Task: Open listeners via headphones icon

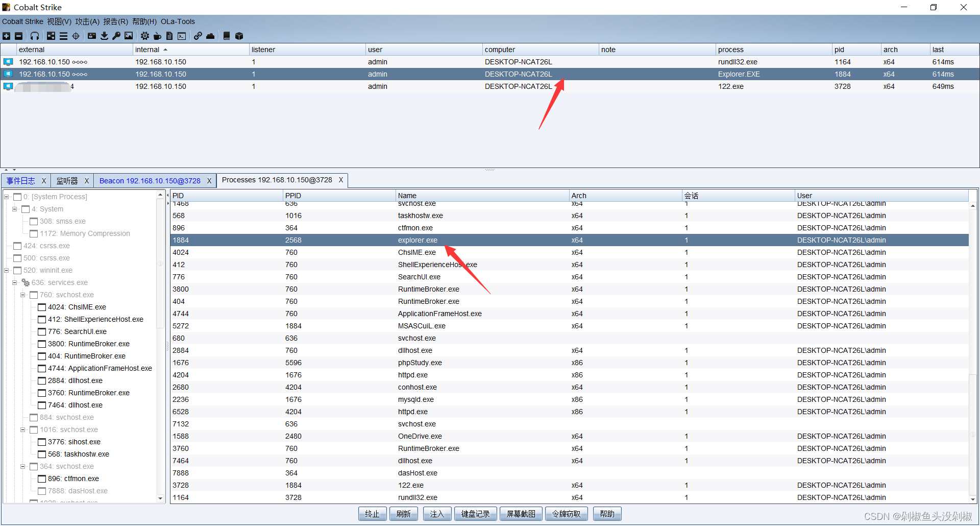Action: pyautogui.click(x=35, y=36)
